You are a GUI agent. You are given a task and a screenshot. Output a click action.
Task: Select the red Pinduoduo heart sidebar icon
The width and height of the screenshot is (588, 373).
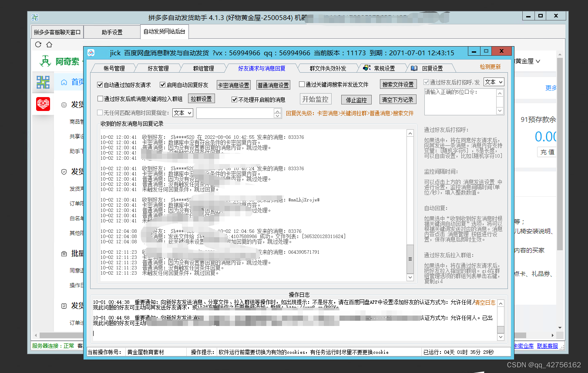[x=43, y=104]
